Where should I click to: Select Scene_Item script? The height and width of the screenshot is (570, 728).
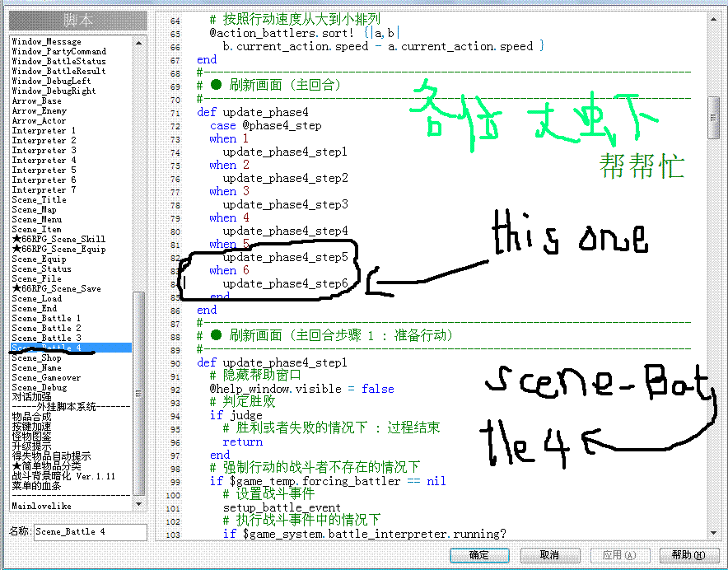click(36, 230)
